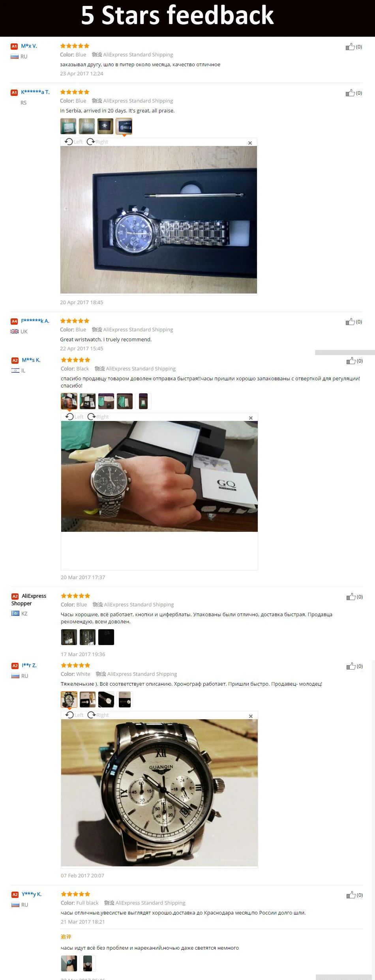Like M*x V.'s review with thumbs-up
The height and width of the screenshot is (980, 375).
click(350, 47)
